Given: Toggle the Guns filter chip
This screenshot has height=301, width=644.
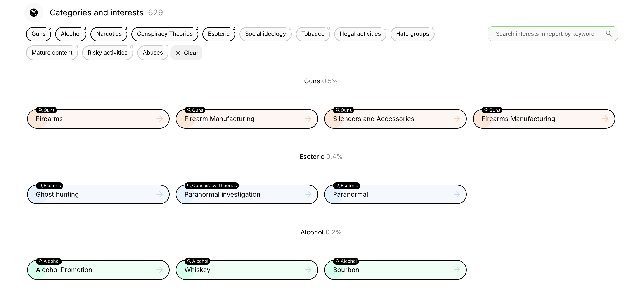Looking at the screenshot, I should (x=38, y=34).
